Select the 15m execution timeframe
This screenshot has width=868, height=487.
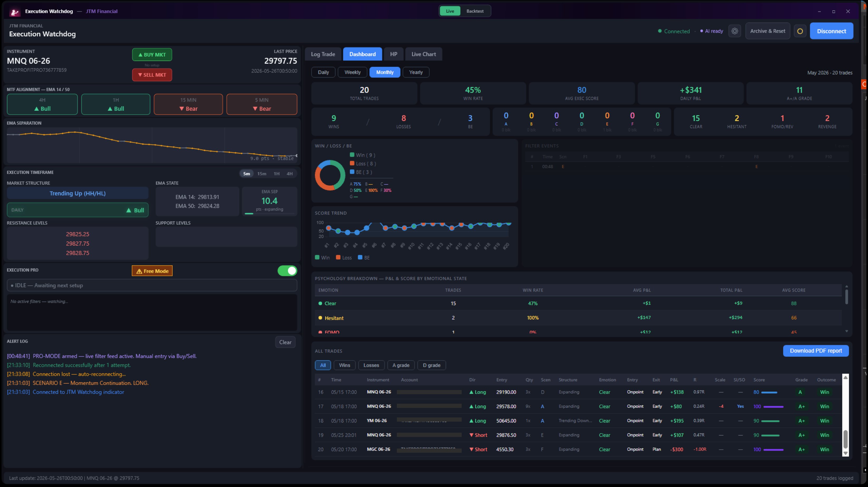click(x=261, y=174)
